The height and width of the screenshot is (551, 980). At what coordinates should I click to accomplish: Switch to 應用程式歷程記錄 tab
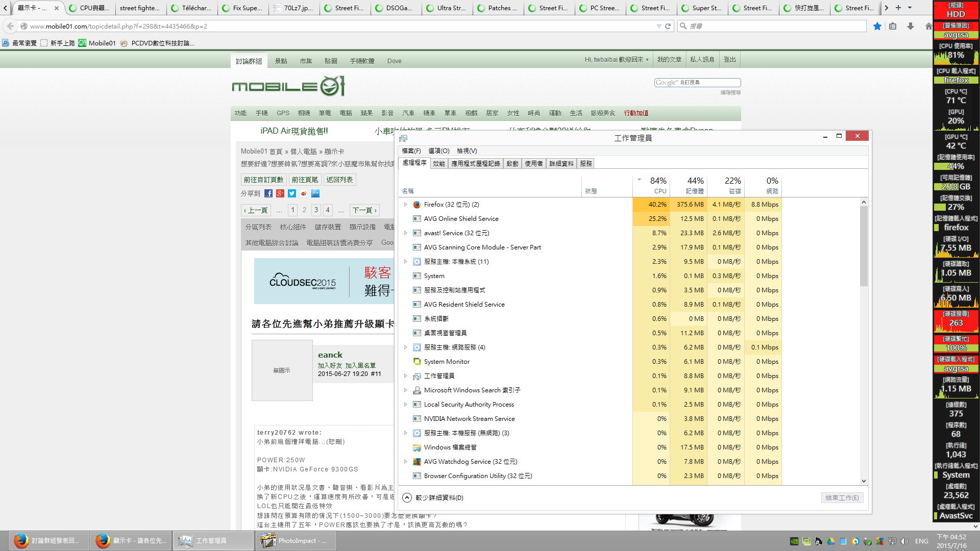coord(476,164)
